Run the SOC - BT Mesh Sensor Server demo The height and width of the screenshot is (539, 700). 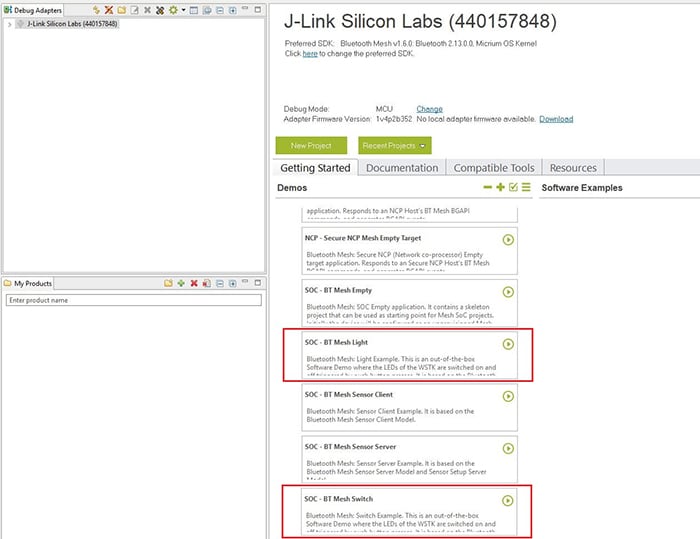tap(508, 448)
